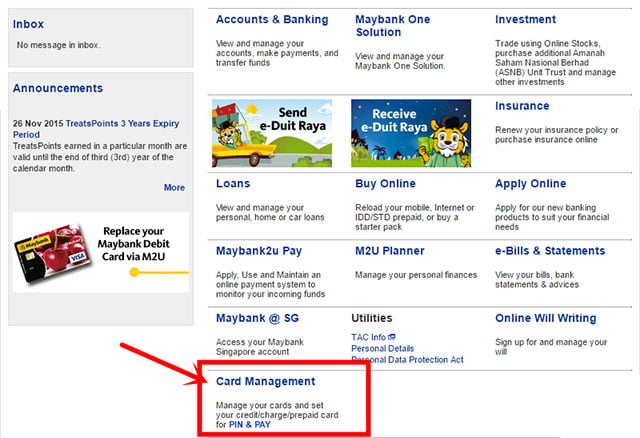
Task: Open Maybank2u Pay section
Action: coord(259,251)
